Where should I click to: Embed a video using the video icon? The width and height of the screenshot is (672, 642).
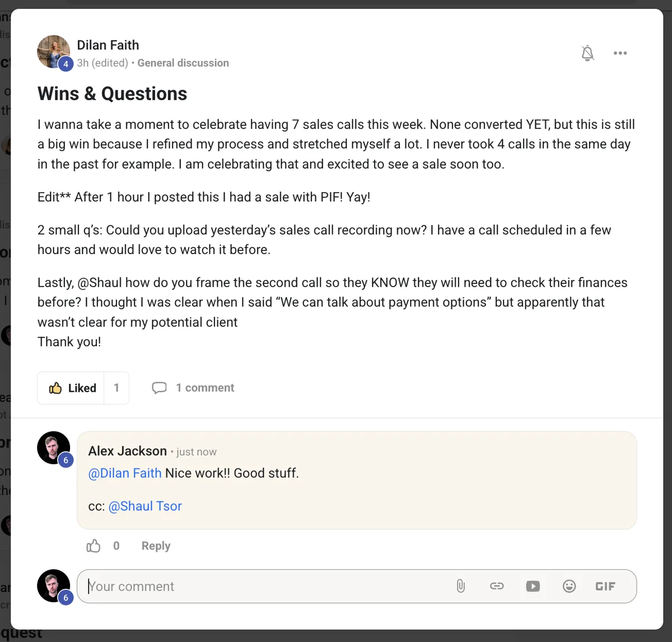(x=533, y=586)
